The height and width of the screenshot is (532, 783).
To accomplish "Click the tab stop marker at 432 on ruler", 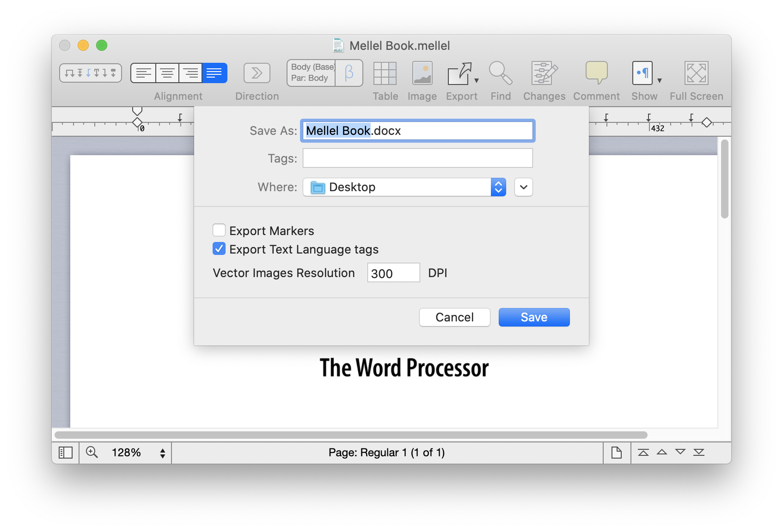I will (x=649, y=118).
